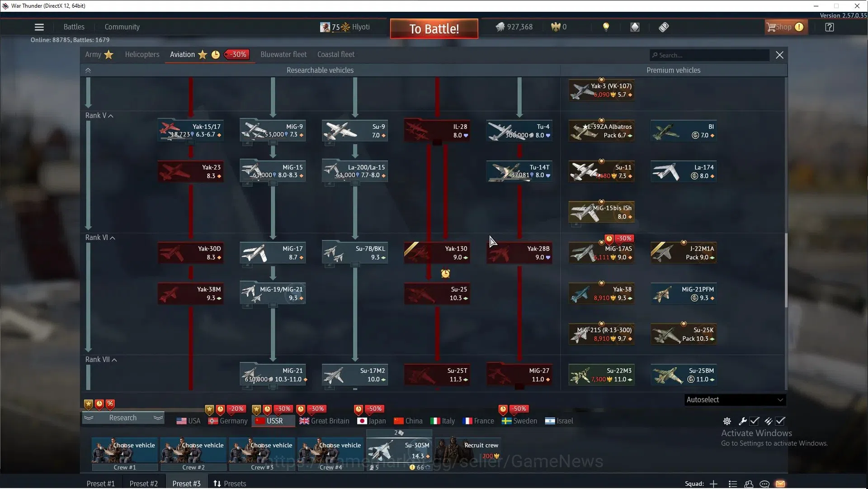Click the wrench auto-repair icon
868x489 pixels.
[x=742, y=422]
